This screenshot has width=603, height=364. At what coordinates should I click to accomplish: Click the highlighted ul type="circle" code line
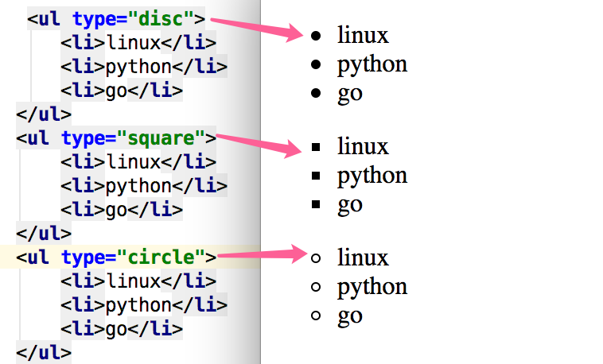[x=115, y=258]
